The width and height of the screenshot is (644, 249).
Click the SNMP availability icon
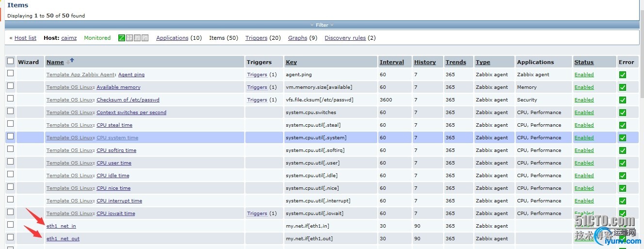129,38
